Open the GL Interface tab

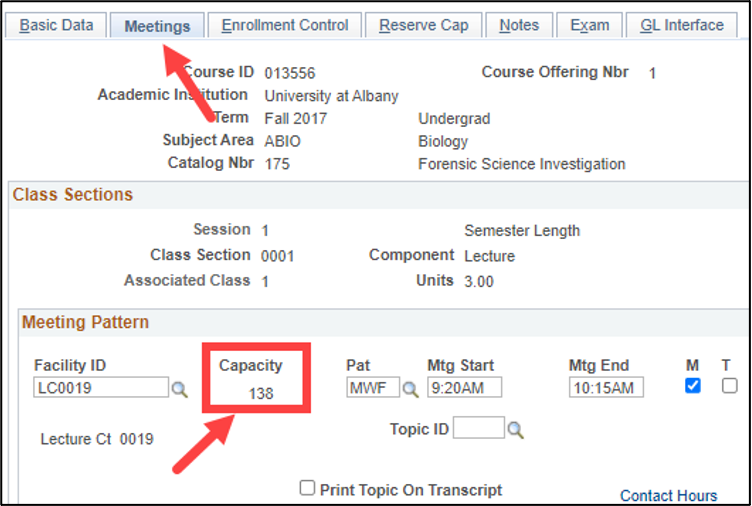(681, 26)
